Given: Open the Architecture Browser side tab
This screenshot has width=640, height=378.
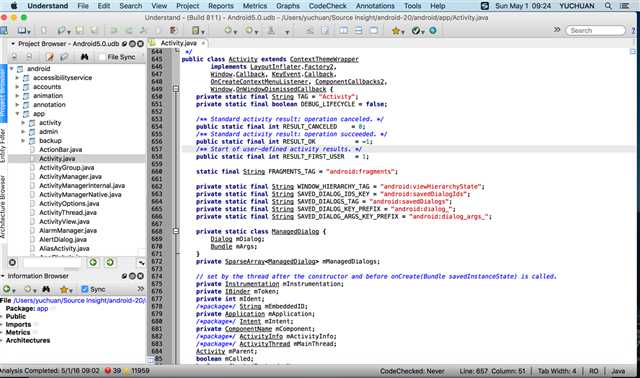Looking at the screenshot, I should click(x=3, y=207).
